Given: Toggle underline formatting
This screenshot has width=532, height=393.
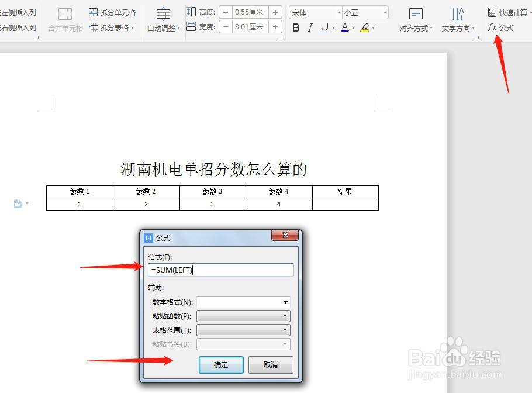Looking at the screenshot, I should pyautogui.click(x=324, y=27).
